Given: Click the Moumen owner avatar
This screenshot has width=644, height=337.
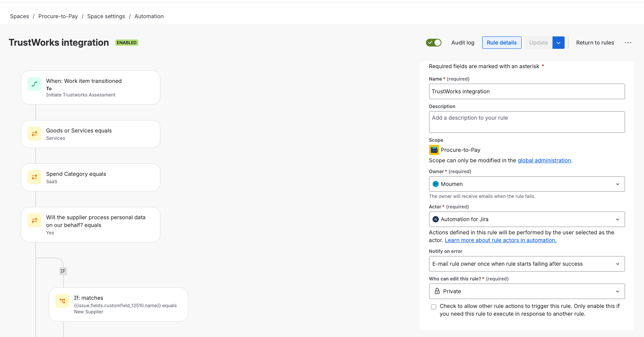Looking at the screenshot, I should click(436, 184).
